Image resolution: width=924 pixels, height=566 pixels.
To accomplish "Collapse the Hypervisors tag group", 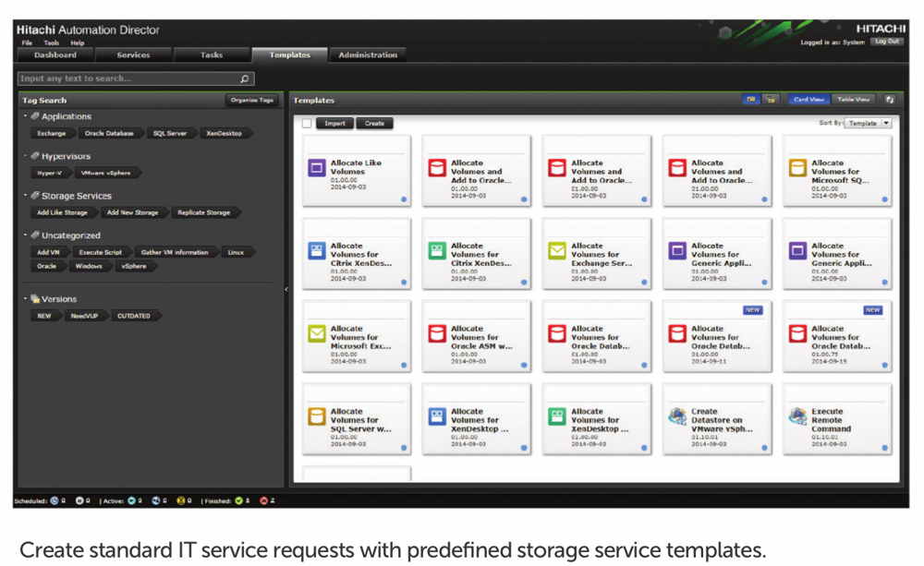I will tap(25, 156).
